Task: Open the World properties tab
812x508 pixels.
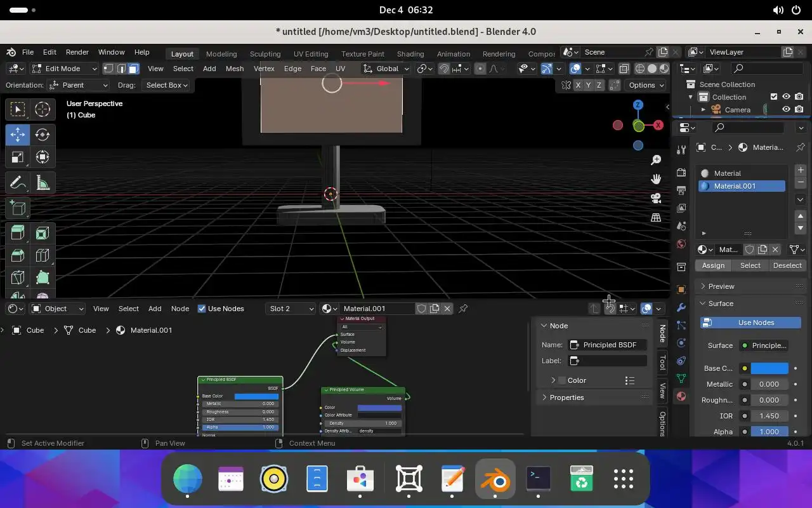Action: 681,244
